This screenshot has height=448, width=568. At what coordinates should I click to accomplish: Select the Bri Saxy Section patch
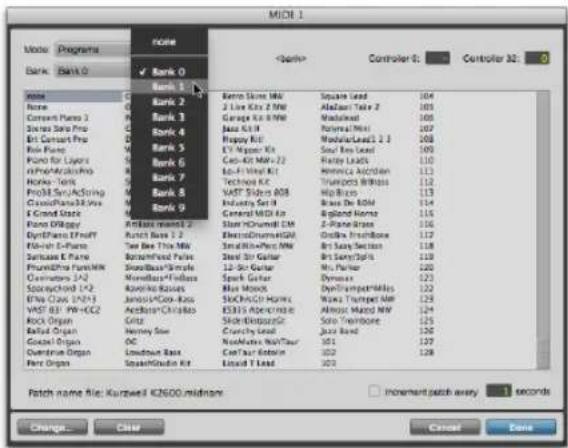(351, 246)
